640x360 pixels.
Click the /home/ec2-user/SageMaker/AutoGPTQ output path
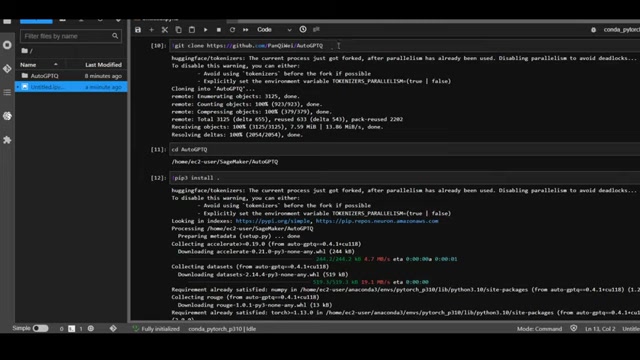click(224, 162)
